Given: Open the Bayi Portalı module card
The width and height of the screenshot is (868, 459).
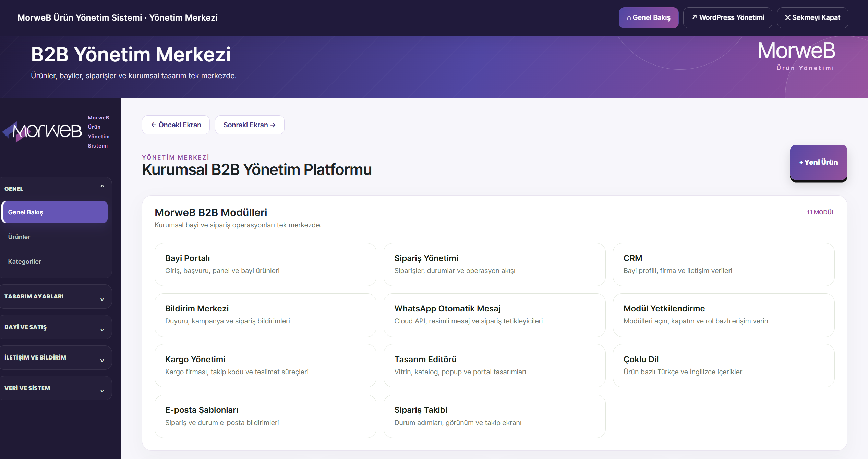Looking at the screenshot, I should click(x=265, y=264).
